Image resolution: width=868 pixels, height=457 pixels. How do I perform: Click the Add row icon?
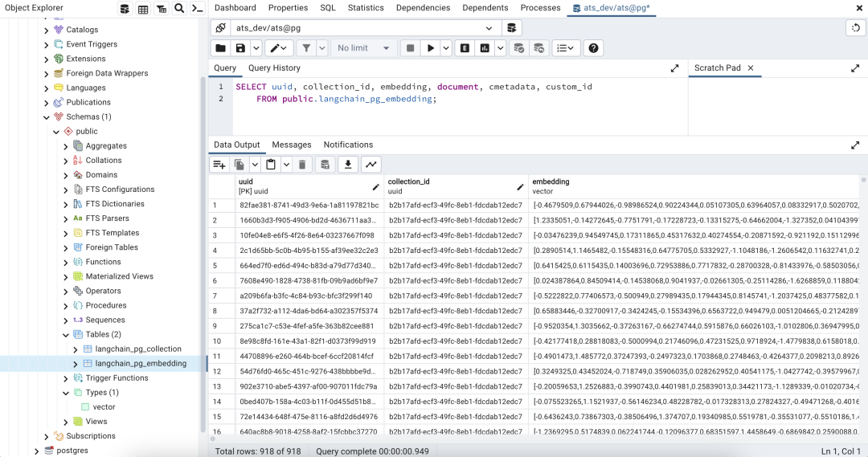click(219, 165)
